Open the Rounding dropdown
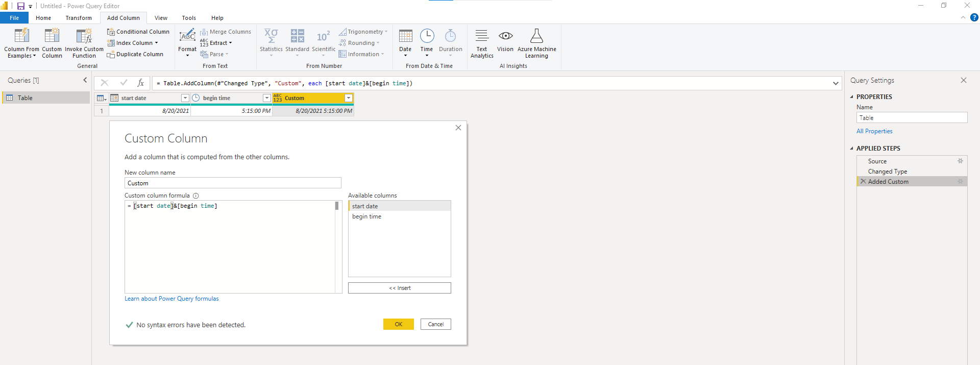The height and width of the screenshot is (365, 980). pos(359,43)
